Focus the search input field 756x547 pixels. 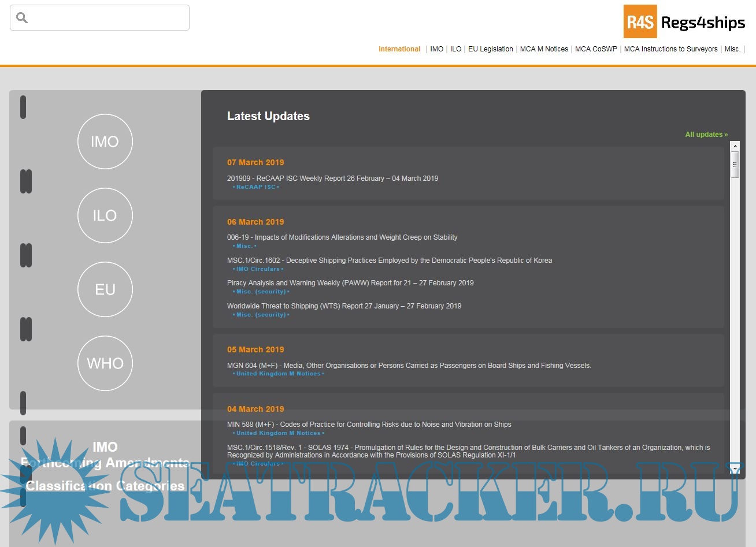pos(107,18)
